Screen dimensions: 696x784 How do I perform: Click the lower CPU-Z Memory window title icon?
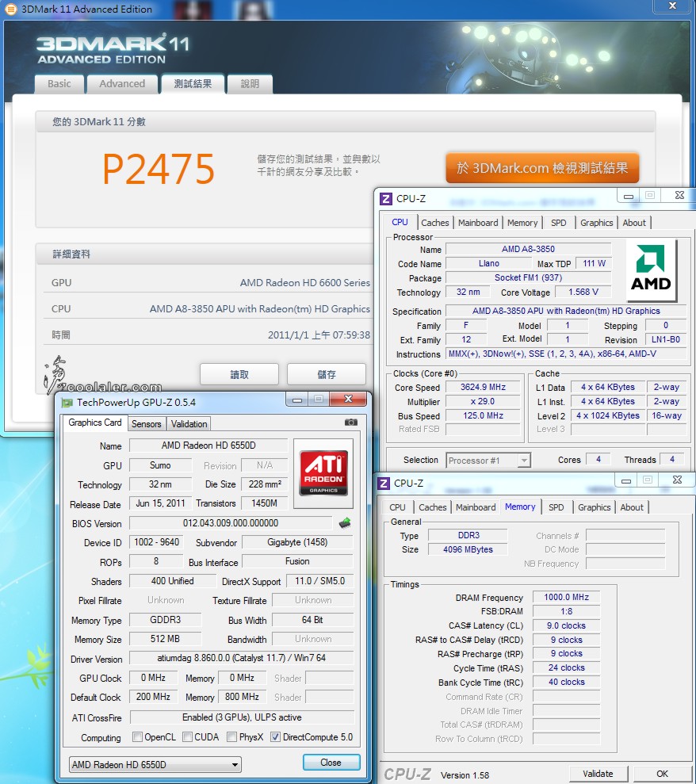[x=384, y=484]
